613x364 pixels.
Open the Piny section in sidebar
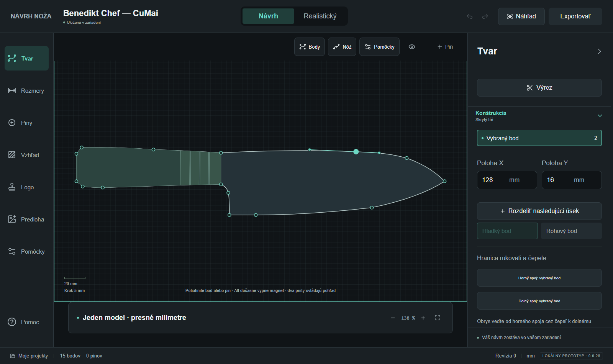pos(26,123)
